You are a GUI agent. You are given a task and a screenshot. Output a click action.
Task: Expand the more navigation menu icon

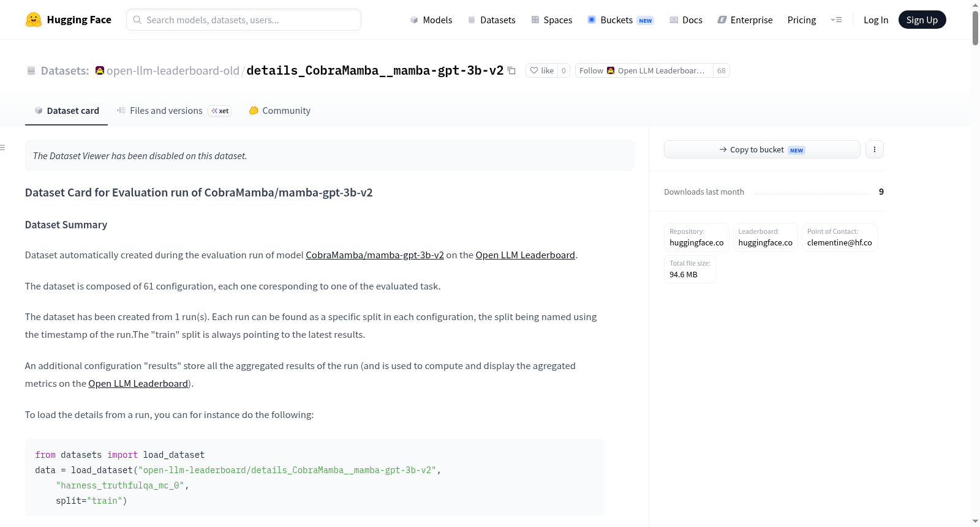tap(836, 20)
